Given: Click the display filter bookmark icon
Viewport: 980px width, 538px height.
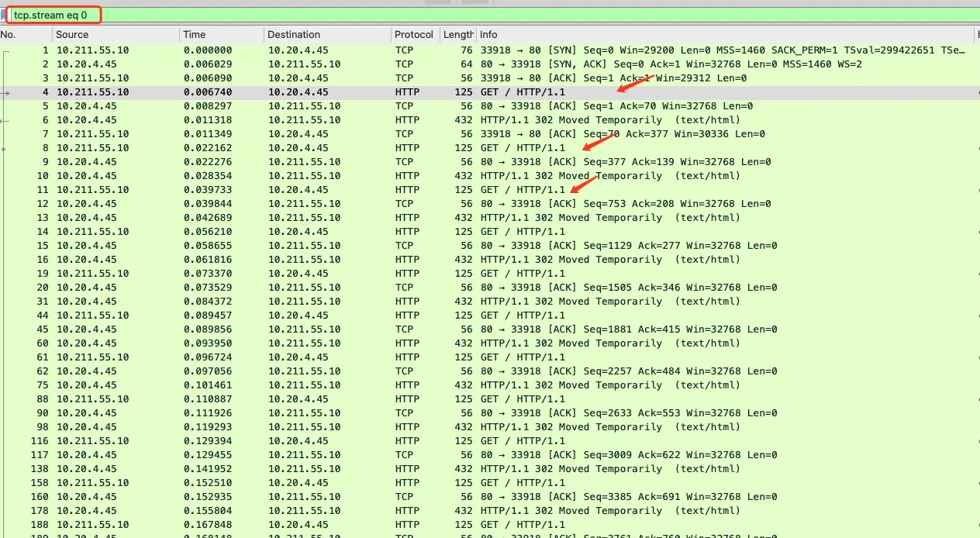Looking at the screenshot, I should tap(4, 16).
